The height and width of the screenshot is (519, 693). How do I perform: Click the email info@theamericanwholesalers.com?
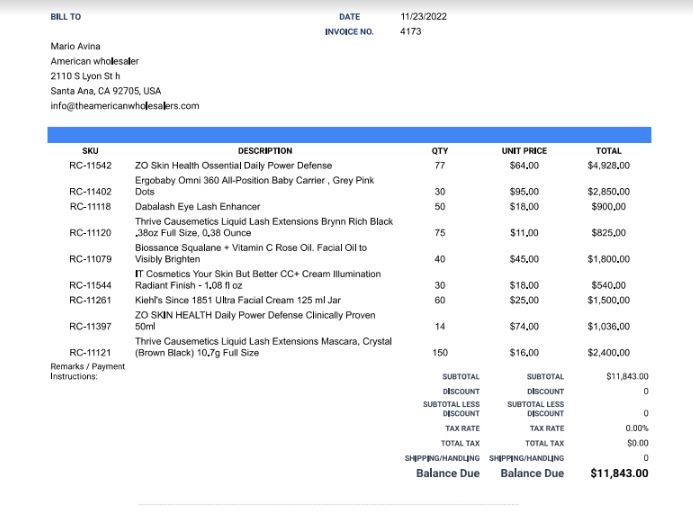(x=125, y=106)
